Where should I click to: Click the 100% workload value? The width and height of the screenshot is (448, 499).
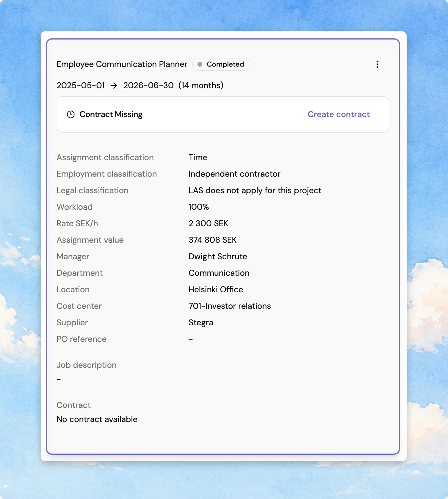click(199, 207)
